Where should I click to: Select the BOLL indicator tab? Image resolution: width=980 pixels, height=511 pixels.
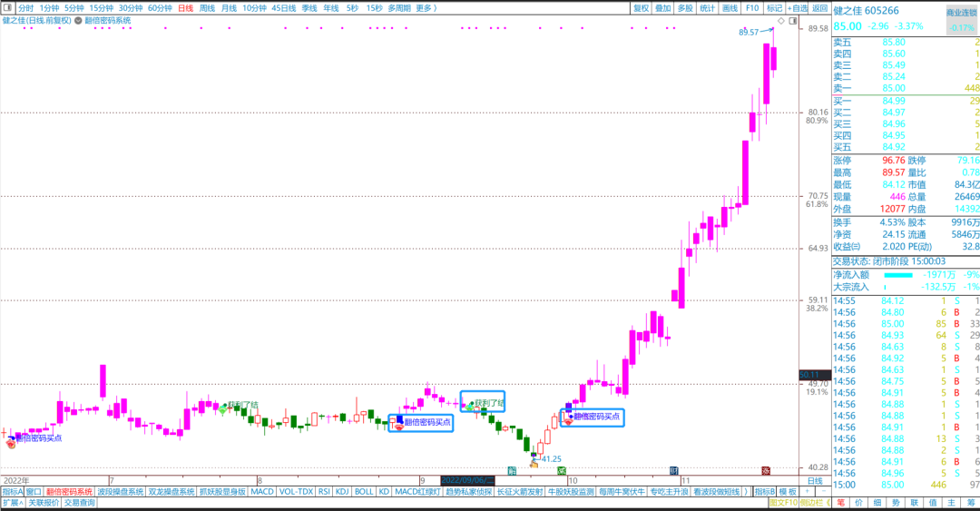(x=364, y=492)
